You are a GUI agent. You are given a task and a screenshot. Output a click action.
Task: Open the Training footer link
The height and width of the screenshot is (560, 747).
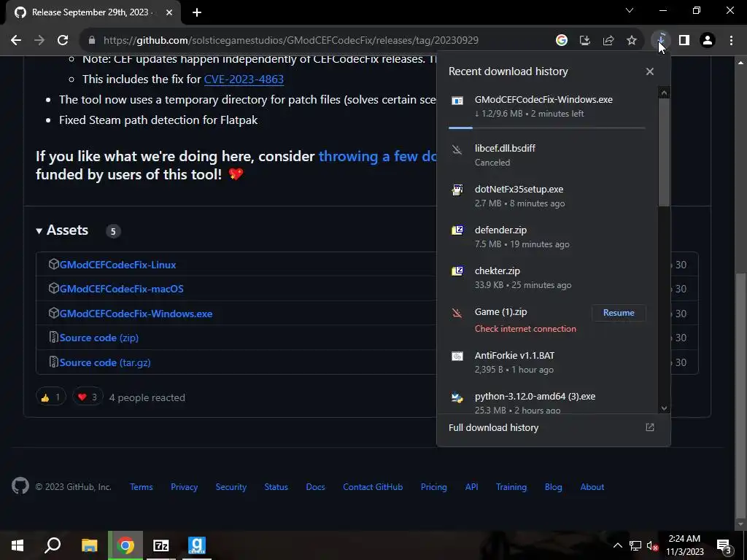tap(511, 486)
